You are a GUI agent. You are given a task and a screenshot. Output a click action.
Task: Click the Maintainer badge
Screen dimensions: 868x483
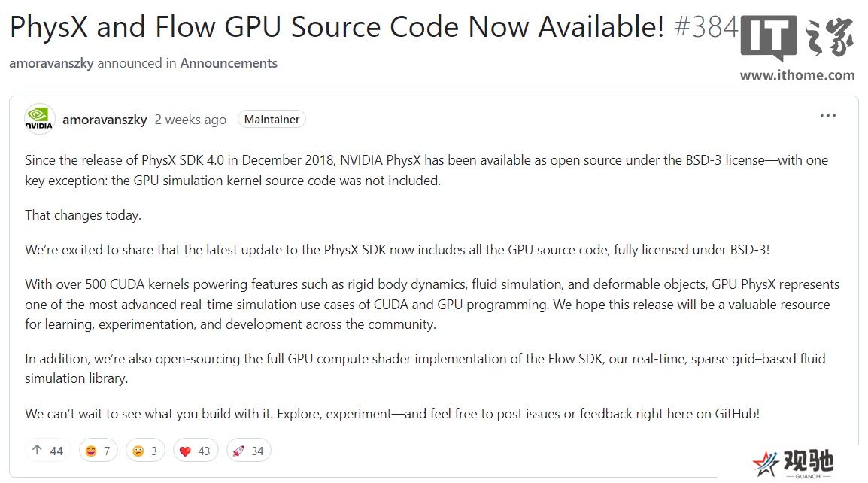click(x=272, y=119)
